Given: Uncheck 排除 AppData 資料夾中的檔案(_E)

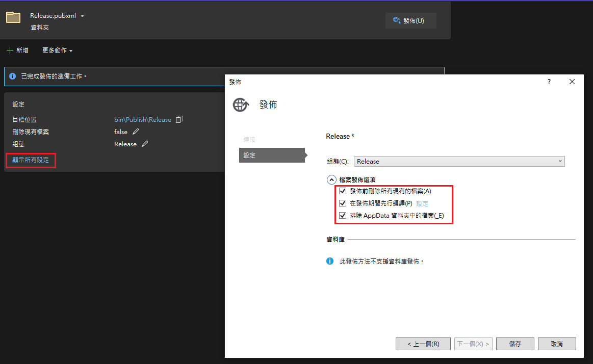Looking at the screenshot, I should [343, 215].
